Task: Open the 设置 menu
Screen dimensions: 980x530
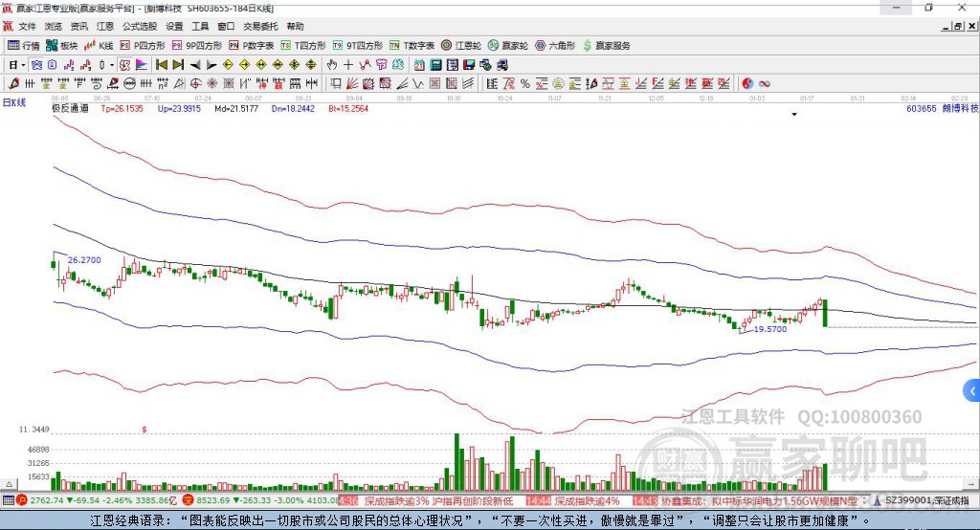Action: pyautogui.click(x=174, y=26)
